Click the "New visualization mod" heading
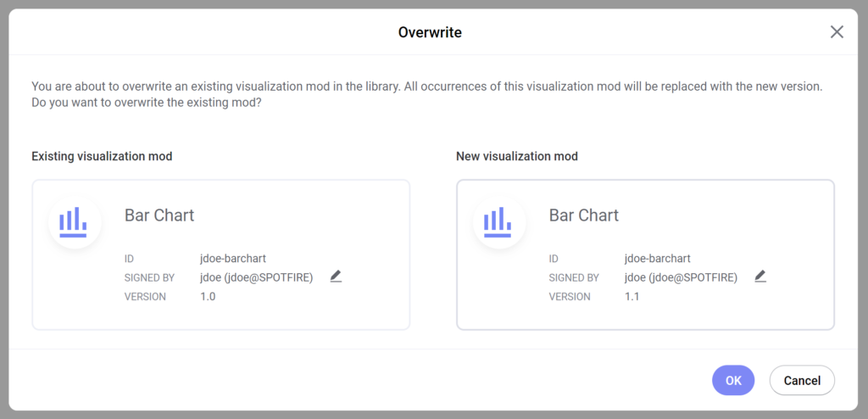 pyautogui.click(x=517, y=156)
